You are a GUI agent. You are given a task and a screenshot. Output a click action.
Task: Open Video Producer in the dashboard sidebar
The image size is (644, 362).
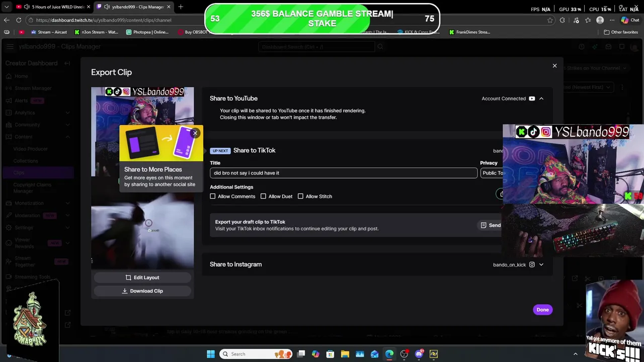click(31, 149)
